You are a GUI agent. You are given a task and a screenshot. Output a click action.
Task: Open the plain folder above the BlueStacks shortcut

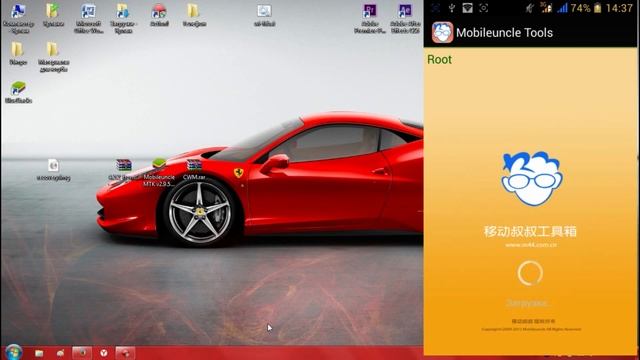coord(17,50)
